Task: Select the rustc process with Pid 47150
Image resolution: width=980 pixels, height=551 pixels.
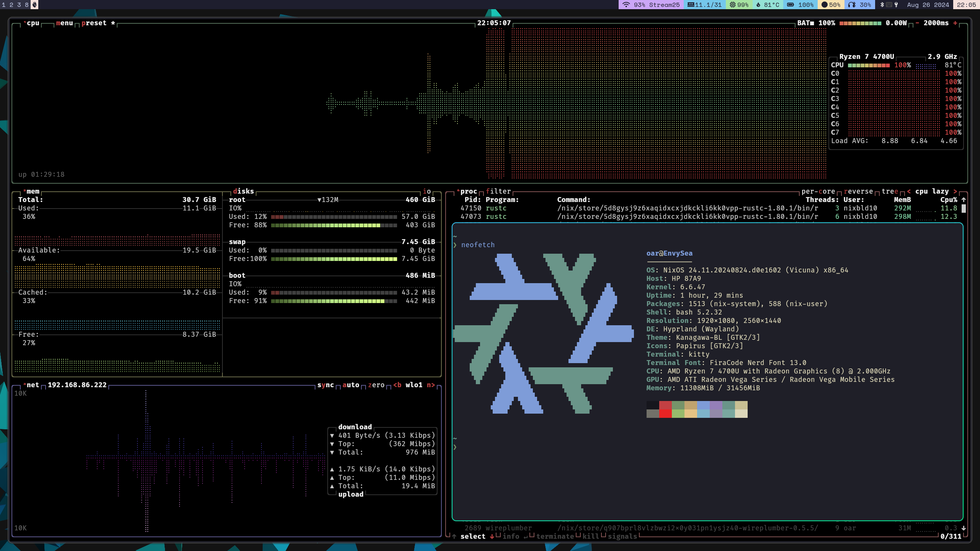Action: coord(709,208)
